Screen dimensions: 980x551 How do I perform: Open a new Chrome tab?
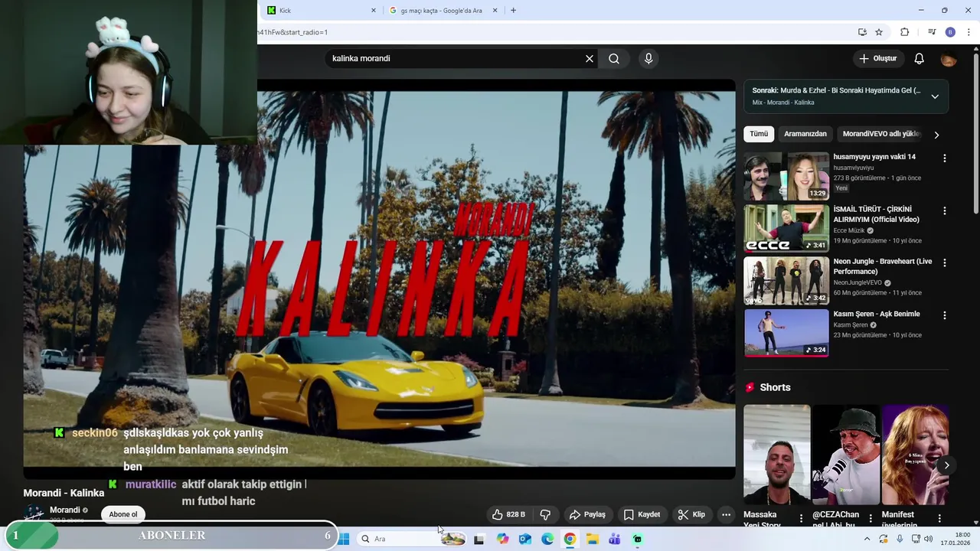pyautogui.click(x=513, y=11)
